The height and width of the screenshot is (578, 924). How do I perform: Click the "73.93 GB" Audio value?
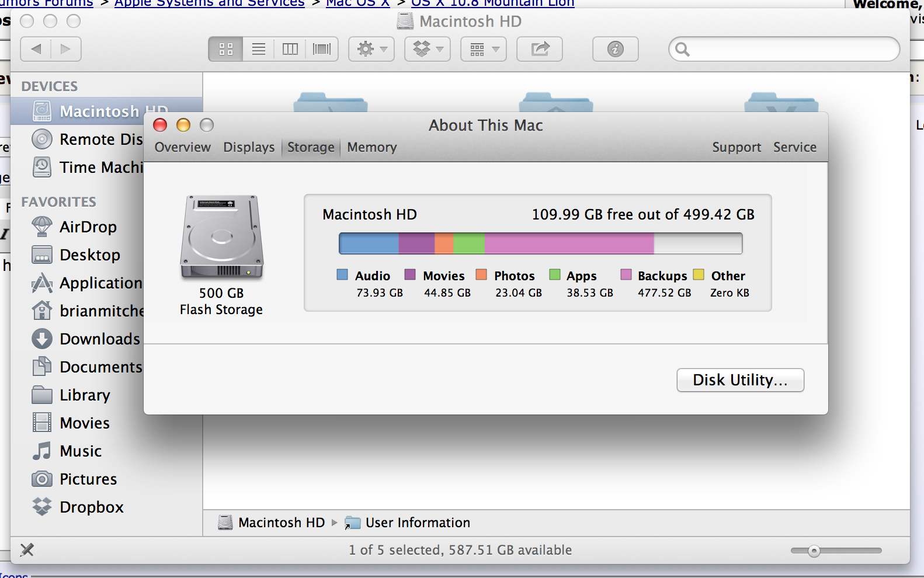(x=380, y=293)
